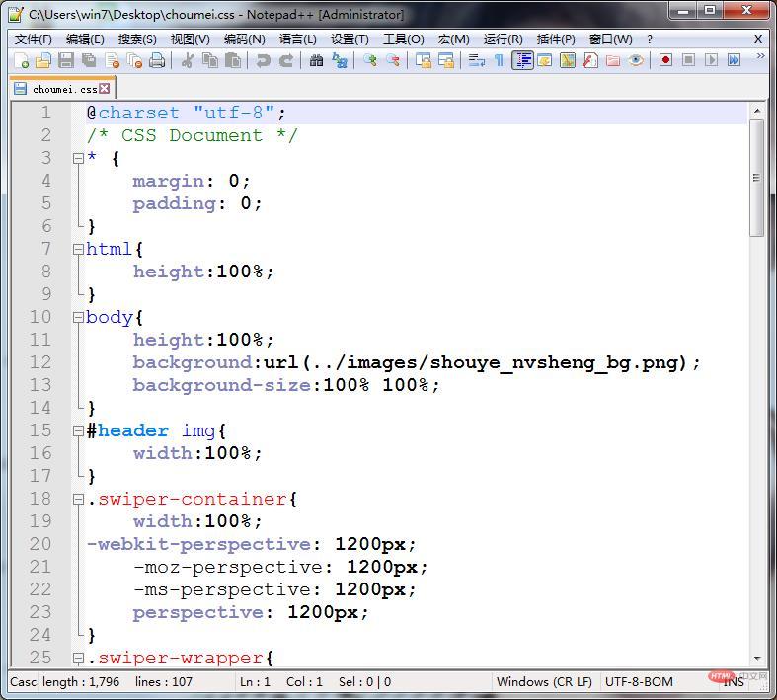777x700 pixels.
Task: Paste from clipboard toolbar icon
Action: [233, 60]
